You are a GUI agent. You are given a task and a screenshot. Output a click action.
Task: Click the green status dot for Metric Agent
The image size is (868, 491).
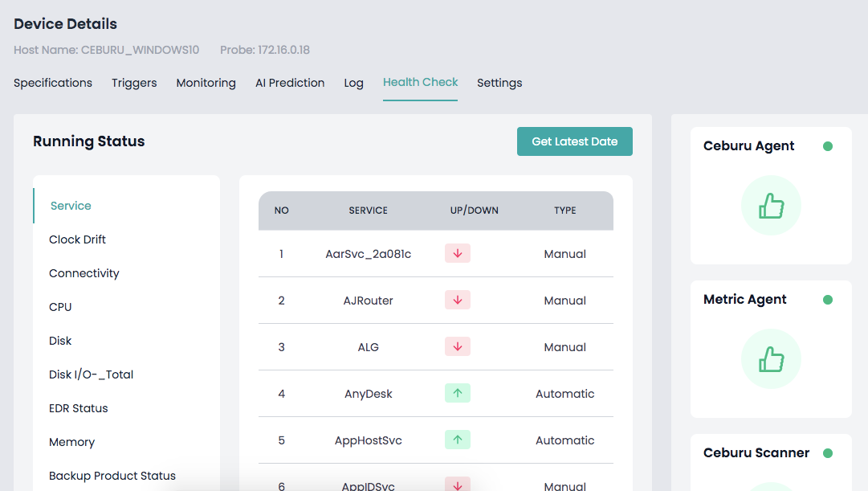tap(828, 300)
